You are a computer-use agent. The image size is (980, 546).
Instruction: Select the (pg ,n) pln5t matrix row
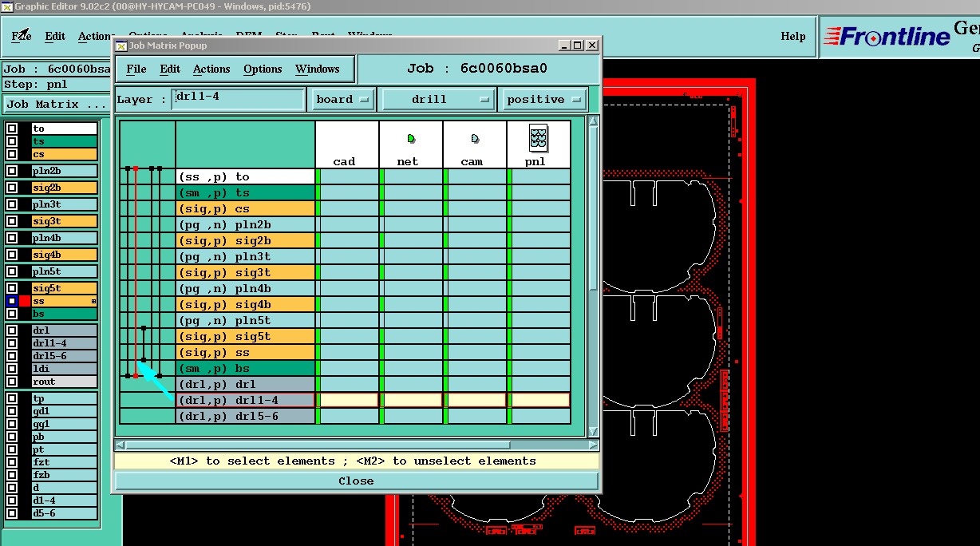[246, 321]
